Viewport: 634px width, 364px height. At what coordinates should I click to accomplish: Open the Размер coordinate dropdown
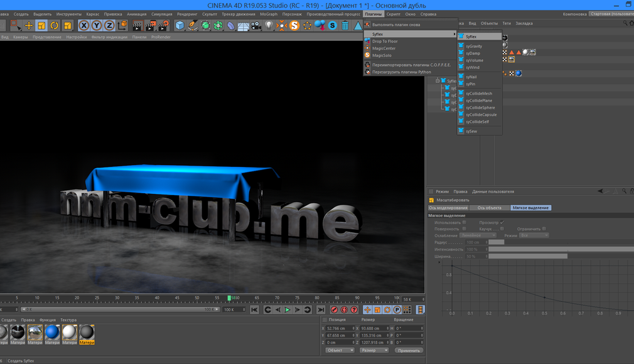coord(374,350)
